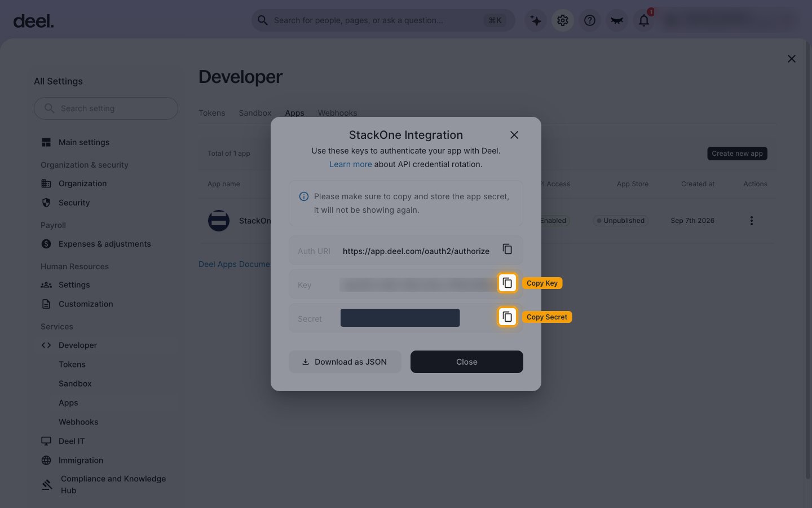Open Tokens sidebar sub-item

72,365
